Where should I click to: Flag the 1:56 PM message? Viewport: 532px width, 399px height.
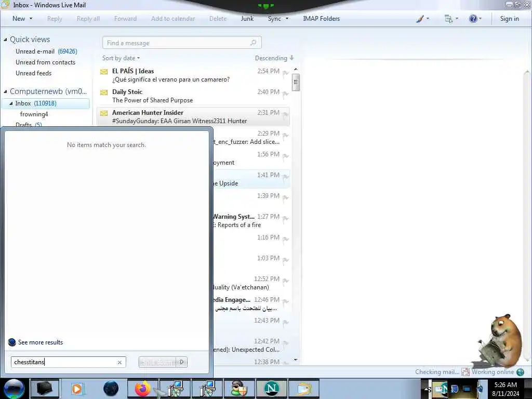point(286,156)
